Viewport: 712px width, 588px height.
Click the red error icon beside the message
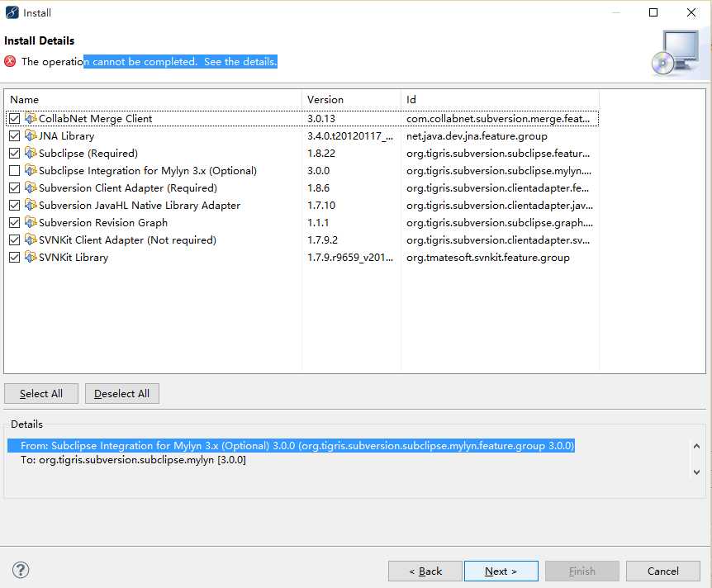[x=10, y=61]
